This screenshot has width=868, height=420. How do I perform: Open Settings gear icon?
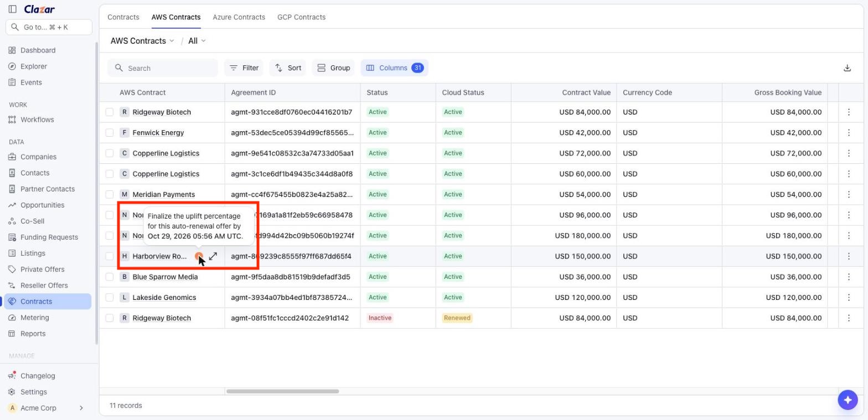pos(12,392)
